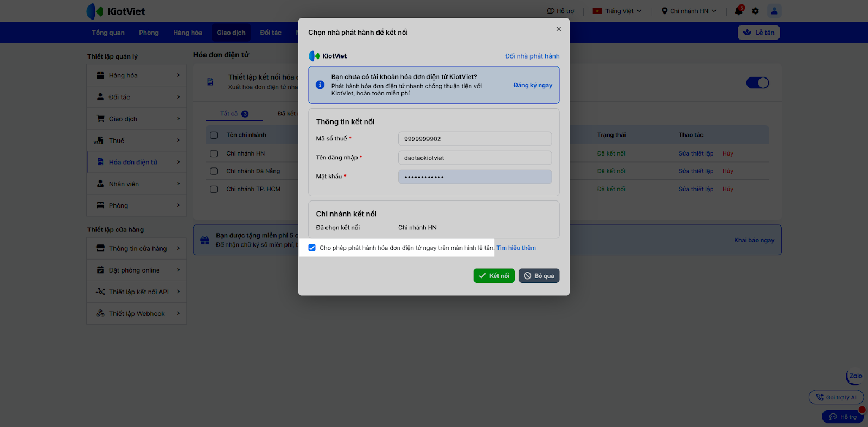Expand Hàng hóa sidebar chevron
This screenshot has width=868, height=427.
[178, 75]
